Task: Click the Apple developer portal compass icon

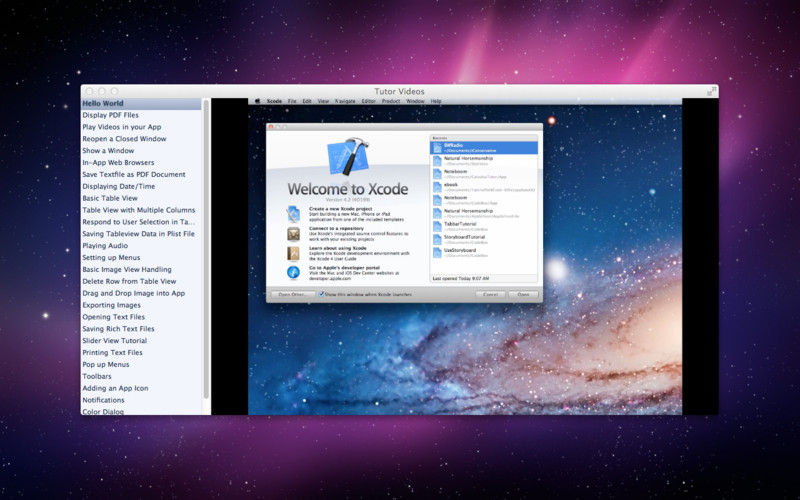Action: (293, 273)
